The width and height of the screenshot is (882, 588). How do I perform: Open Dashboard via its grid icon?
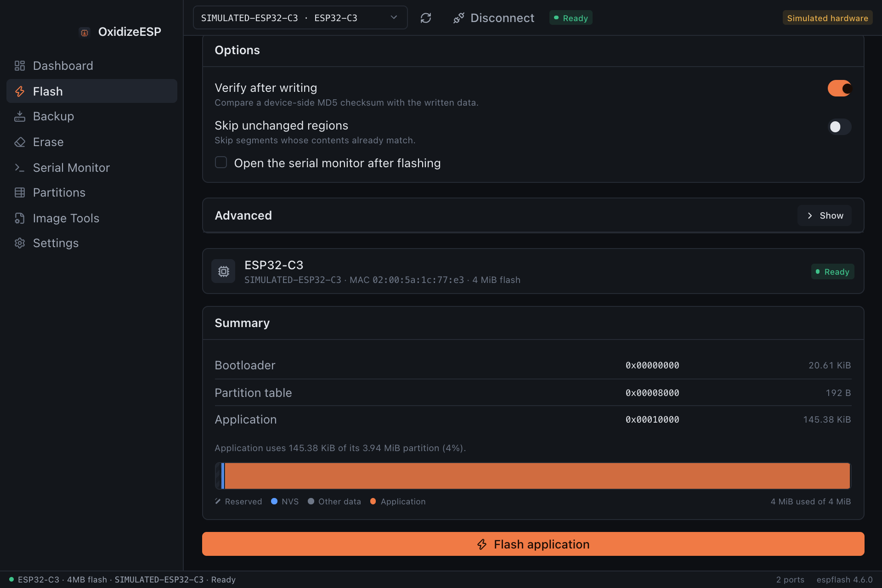pyautogui.click(x=20, y=66)
